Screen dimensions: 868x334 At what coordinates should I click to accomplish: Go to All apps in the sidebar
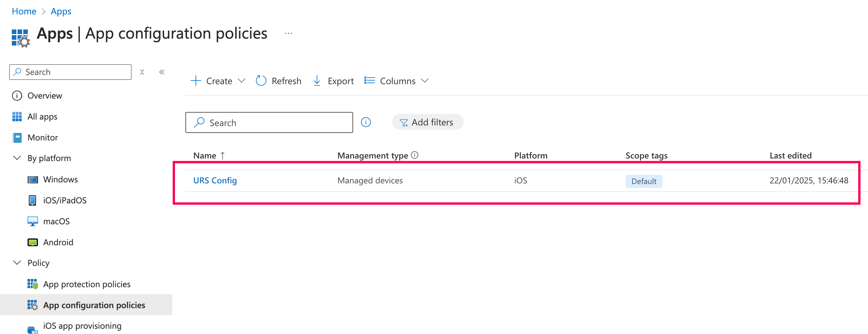tap(42, 117)
